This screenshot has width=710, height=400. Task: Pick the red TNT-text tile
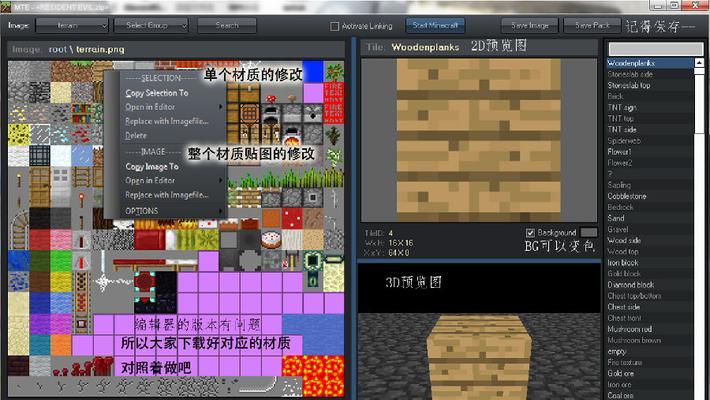[334, 103]
